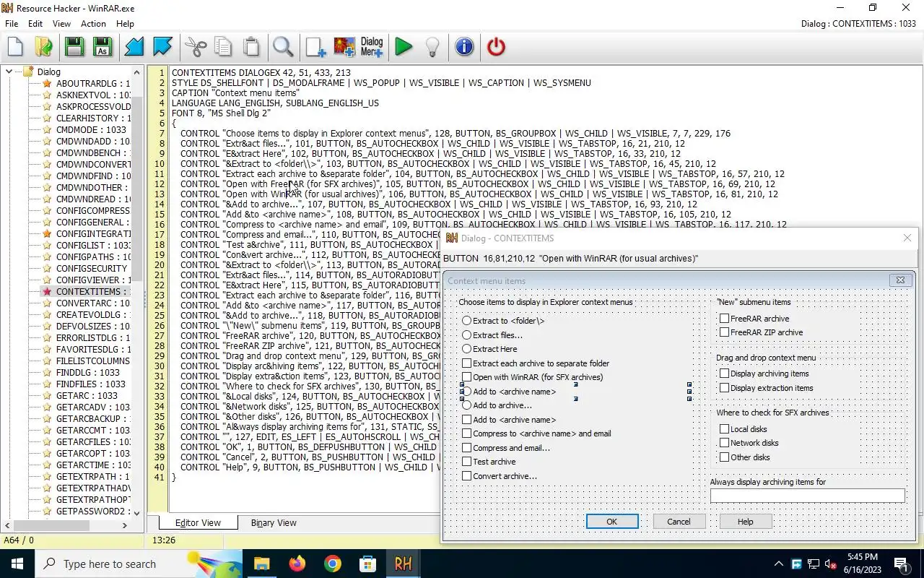Click the paste clipboard icon
The width and height of the screenshot is (924, 578).
point(251,47)
